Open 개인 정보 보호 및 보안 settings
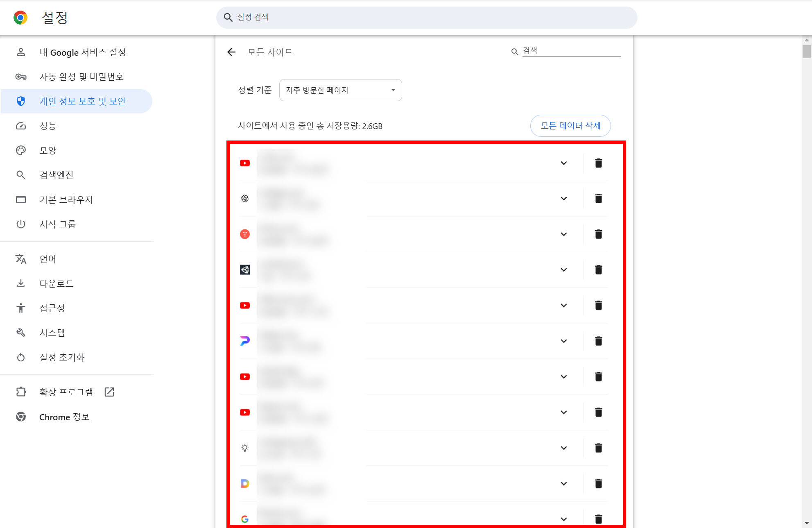The width and height of the screenshot is (812, 528). 82,101
